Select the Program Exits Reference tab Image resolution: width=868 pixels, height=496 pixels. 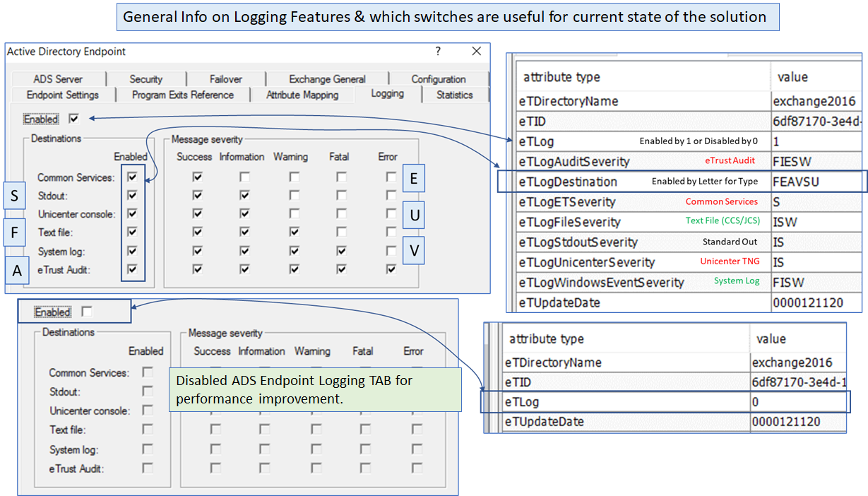click(182, 95)
